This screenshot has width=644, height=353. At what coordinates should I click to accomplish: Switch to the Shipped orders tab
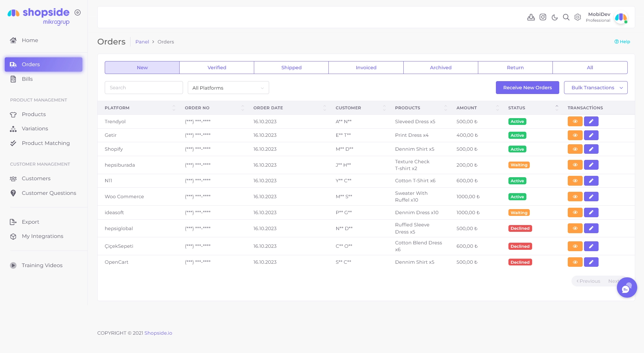click(x=291, y=68)
